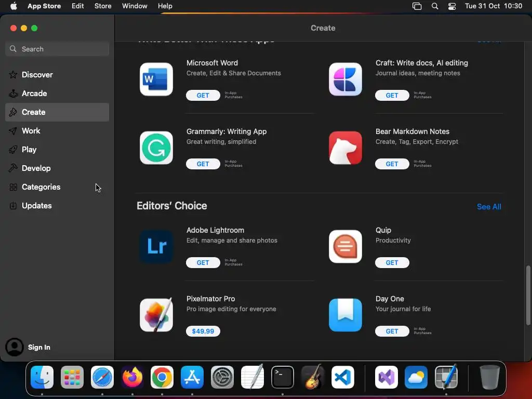Open the Apple menu
Image resolution: width=532 pixels, height=399 pixels.
pos(14,6)
